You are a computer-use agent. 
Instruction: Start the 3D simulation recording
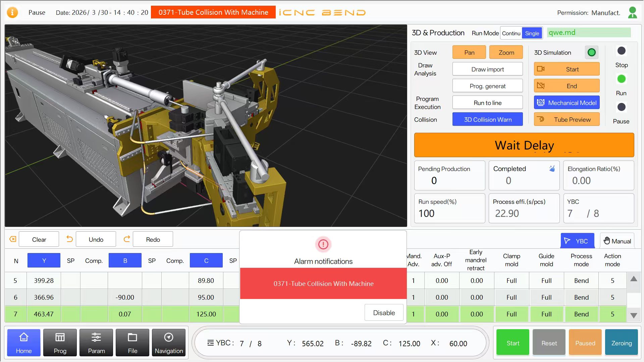[x=567, y=69]
